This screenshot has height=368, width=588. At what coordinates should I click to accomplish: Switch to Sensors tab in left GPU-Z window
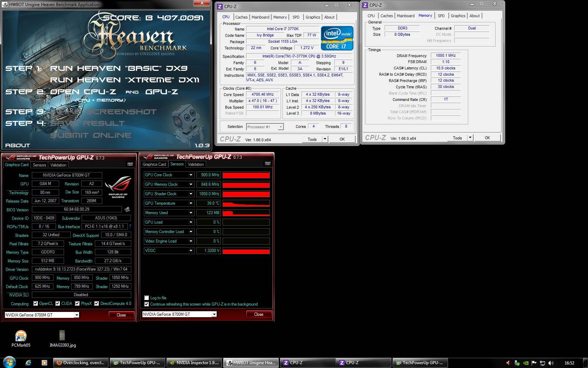(x=39, y=165)
